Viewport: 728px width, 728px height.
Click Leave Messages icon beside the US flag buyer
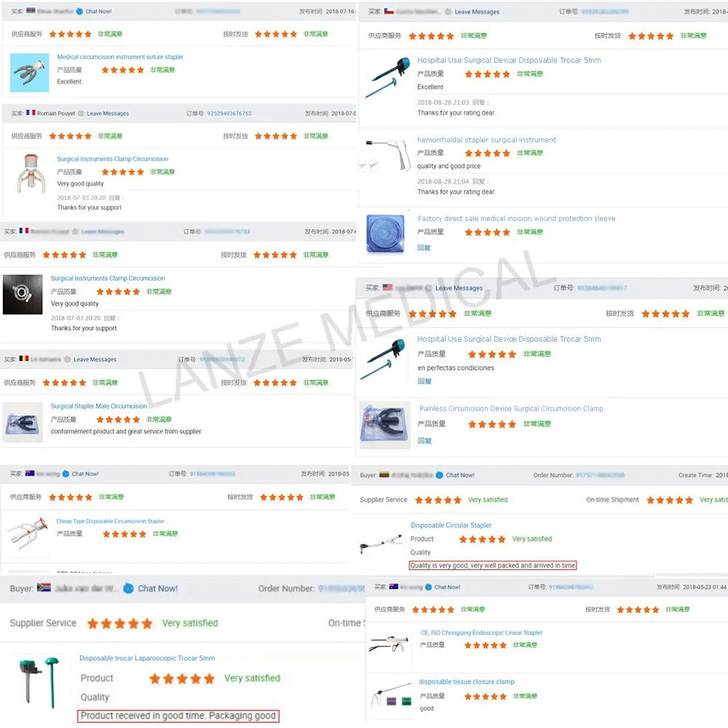point(428,288)
